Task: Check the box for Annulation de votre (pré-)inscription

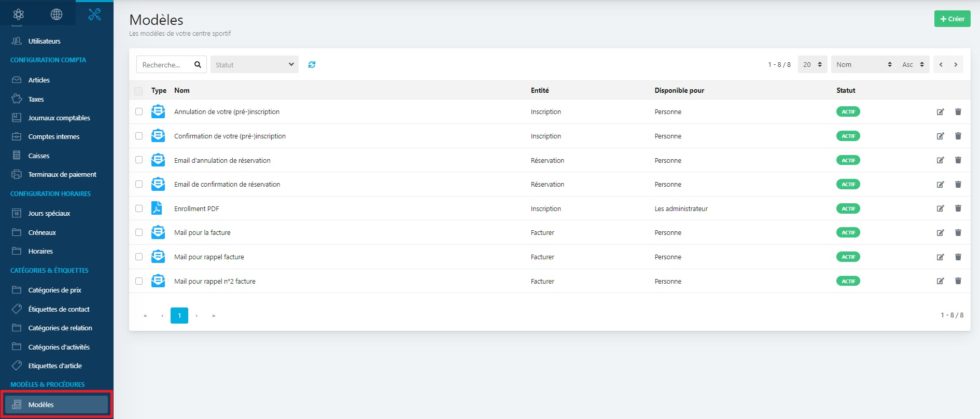Action: [x=139, y=111]
